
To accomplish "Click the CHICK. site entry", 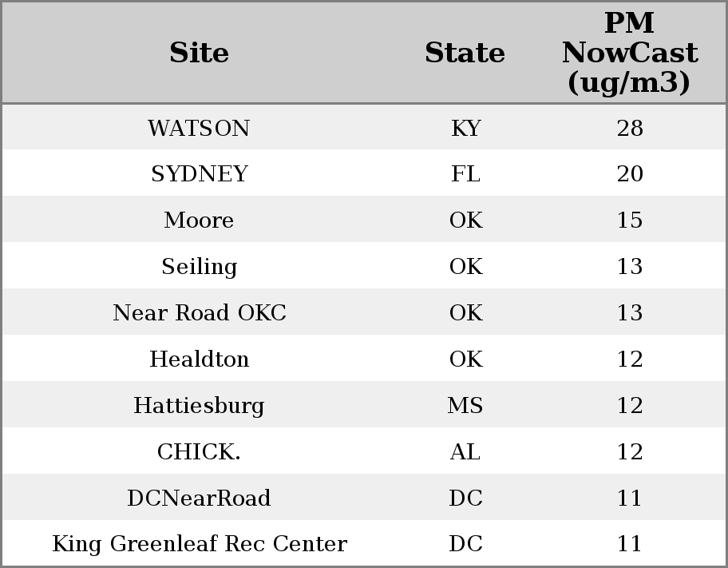I will (x=199, y=452).
